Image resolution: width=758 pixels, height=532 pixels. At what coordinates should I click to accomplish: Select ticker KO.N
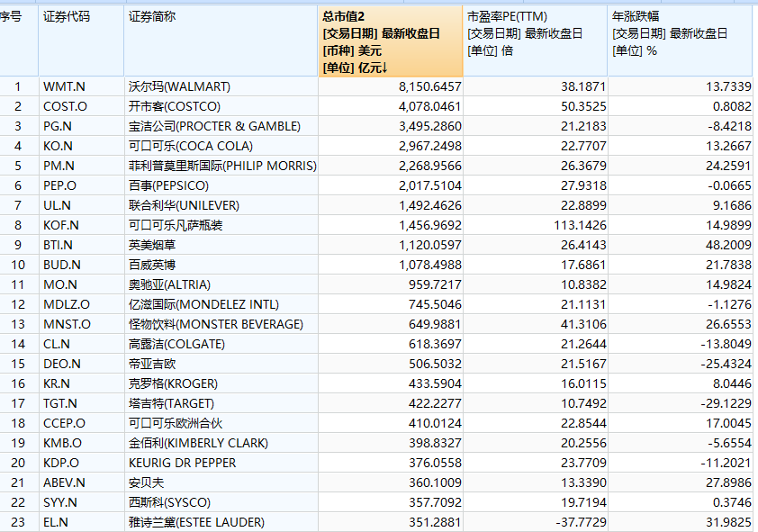(58, 147)
